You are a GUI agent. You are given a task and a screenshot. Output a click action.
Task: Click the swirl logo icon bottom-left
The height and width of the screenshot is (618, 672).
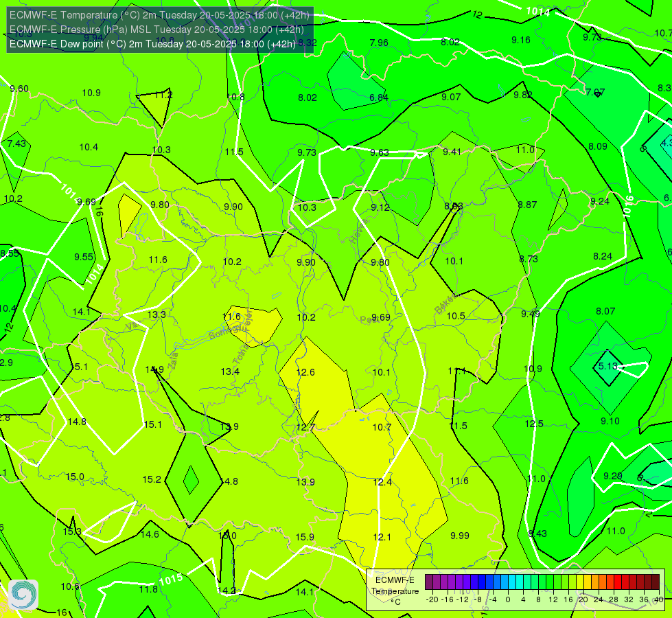(x=23, y=595)
